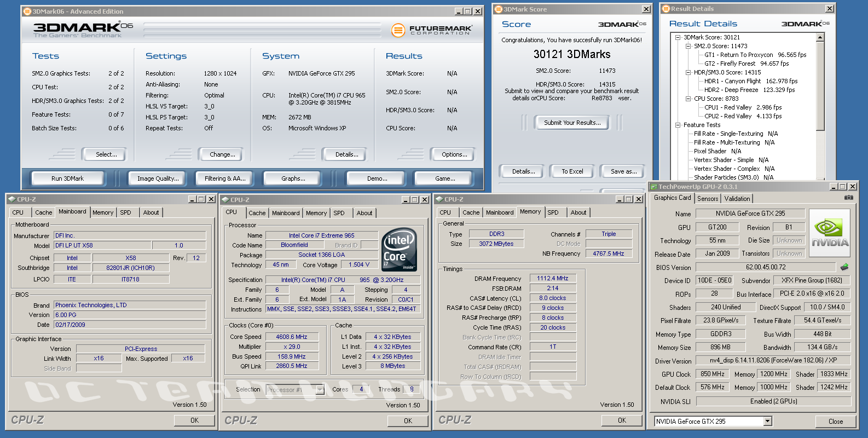
Task: Select the CPU tab in Mainboard CPU-Z window
Action: [x=18, y=212]
